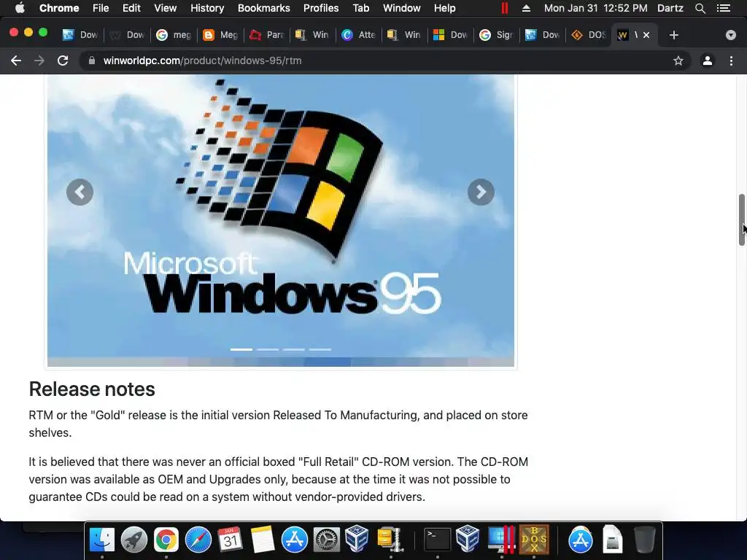
Task: Click the eject icon in menu bar
Action: click(x=527, y=8)
